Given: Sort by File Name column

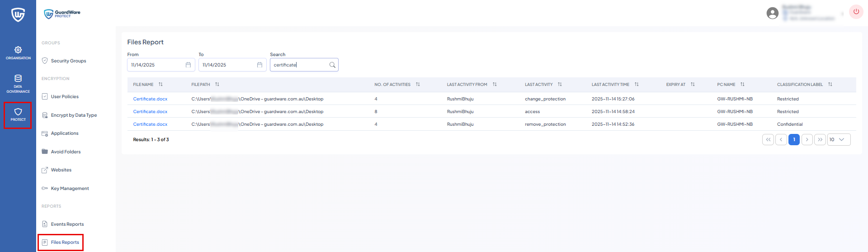Looking at the screenshot, I should click(x=160, y=85).
